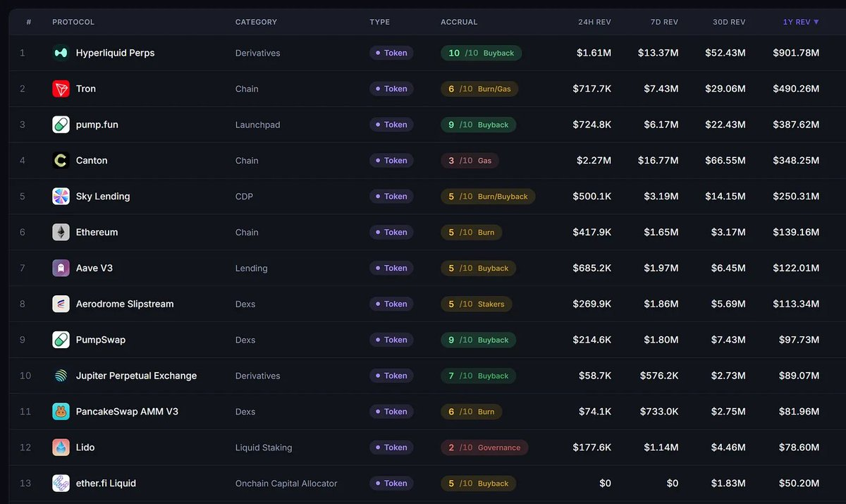Click the PancakeSwap AMM V3 logo
The image size is (846, 504).
61,412
